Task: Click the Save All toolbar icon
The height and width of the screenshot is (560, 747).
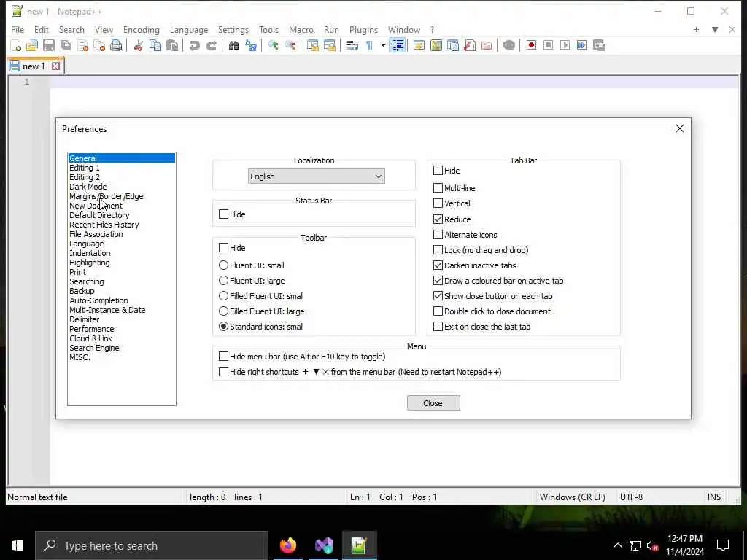Action: [66, 45]
